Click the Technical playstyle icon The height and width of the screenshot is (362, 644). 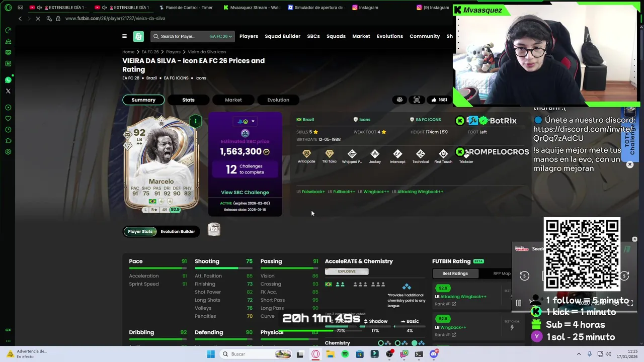click(421, 154)
